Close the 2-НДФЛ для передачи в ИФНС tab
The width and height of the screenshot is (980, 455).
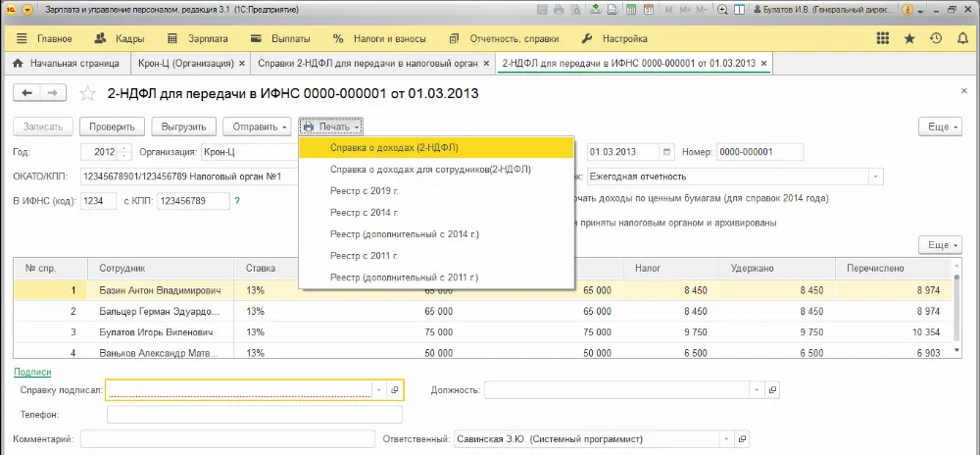click(x=763, y=63)
